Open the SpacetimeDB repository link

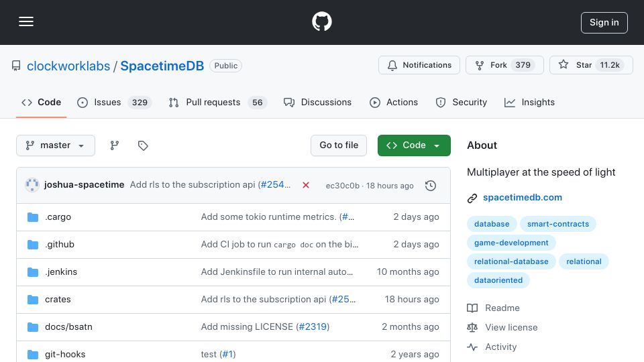[162, 66]
